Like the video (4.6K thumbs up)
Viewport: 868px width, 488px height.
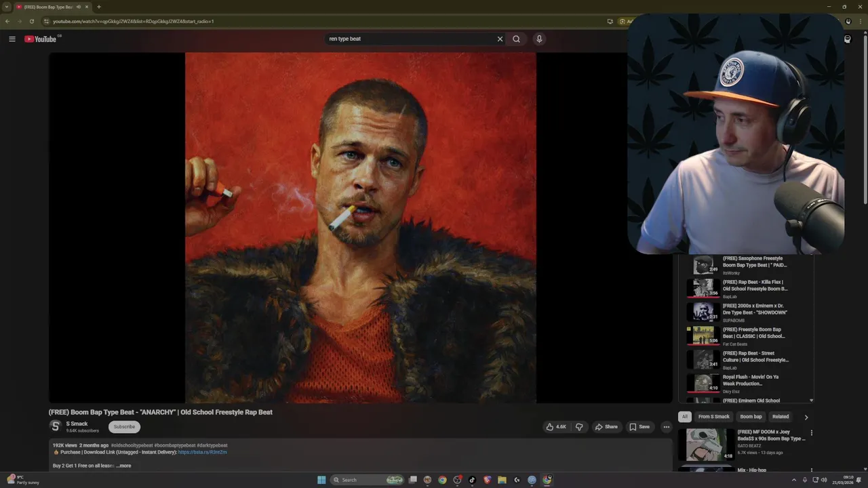(x=557, y=427)
